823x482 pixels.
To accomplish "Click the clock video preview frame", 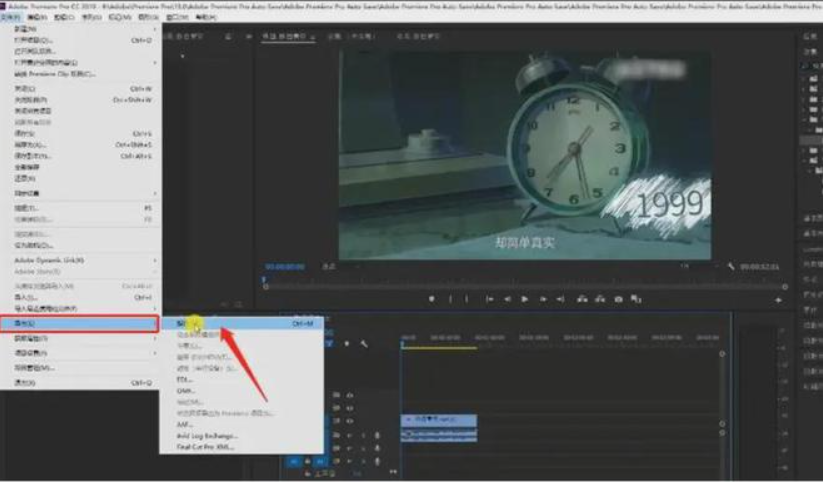I will coord(525,154).
